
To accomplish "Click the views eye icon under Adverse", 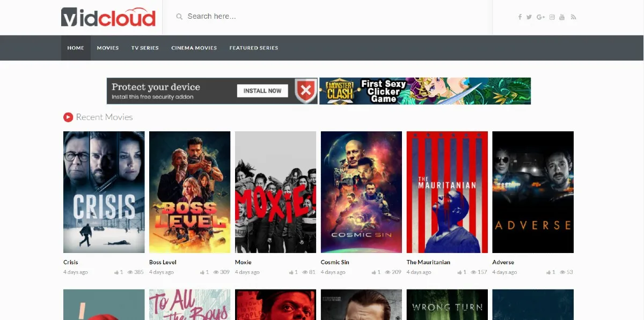I will coord(562,272).
